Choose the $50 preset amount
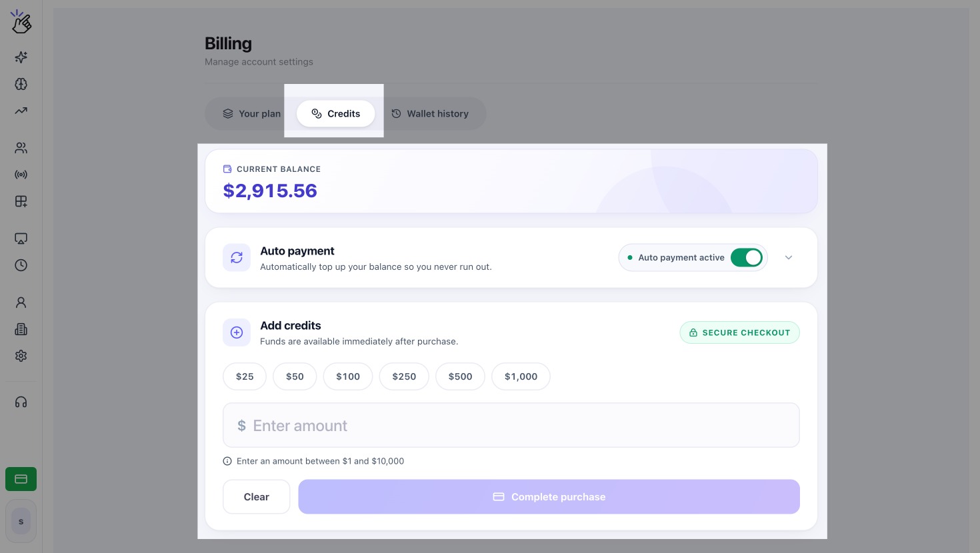 click(295, 376)
